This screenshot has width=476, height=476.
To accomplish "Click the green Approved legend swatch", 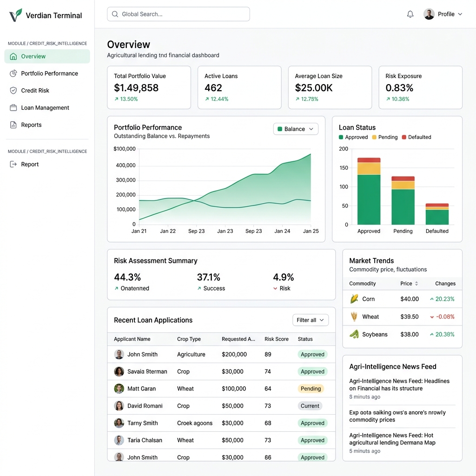I will pyautogui.click(x=341, y=137).
